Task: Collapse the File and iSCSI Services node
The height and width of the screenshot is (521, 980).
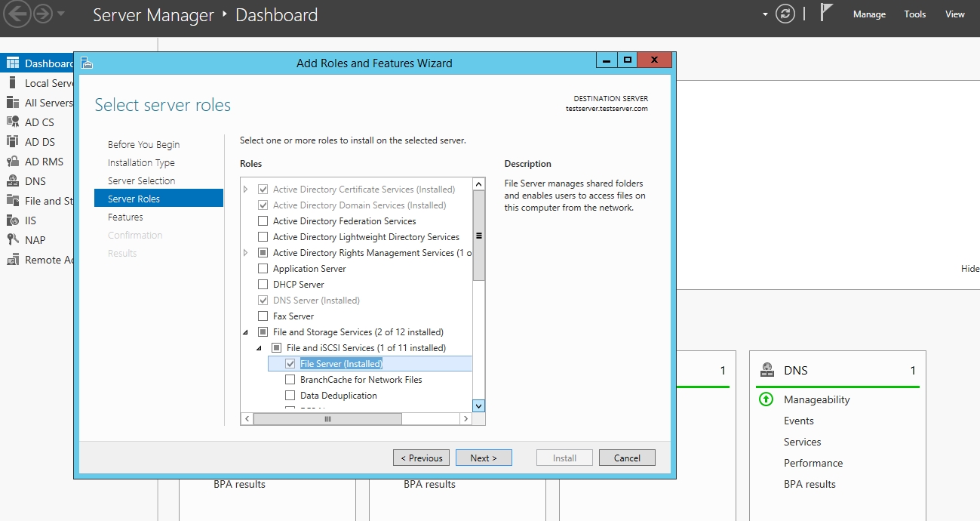Action: click(x=260, y=348)
